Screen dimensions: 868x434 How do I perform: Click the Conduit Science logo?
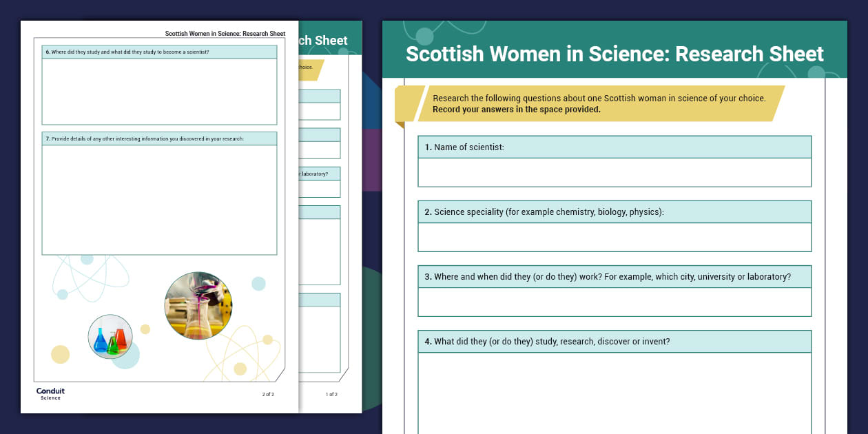[x=50, y=393]
